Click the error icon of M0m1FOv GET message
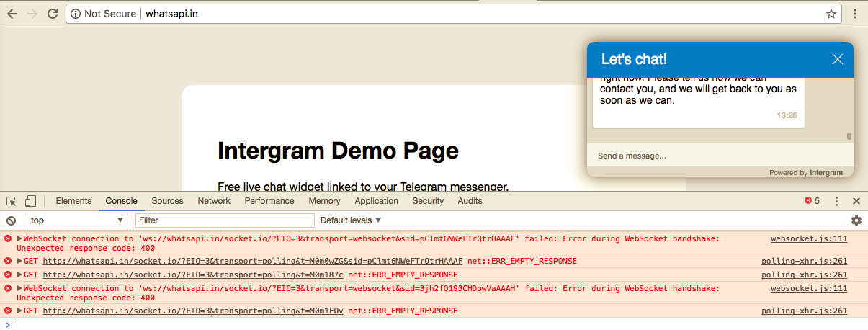868x330 pixels. (x=9, y=311)
